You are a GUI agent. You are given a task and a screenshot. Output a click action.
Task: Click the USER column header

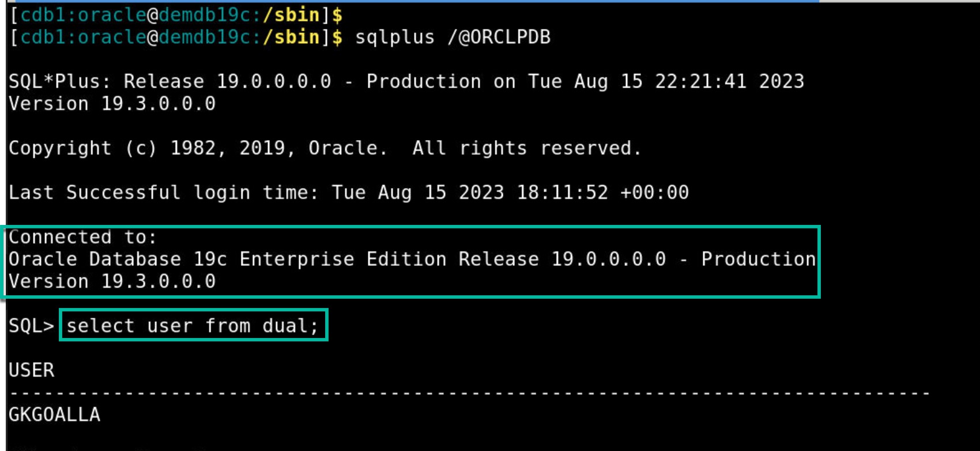31,370
